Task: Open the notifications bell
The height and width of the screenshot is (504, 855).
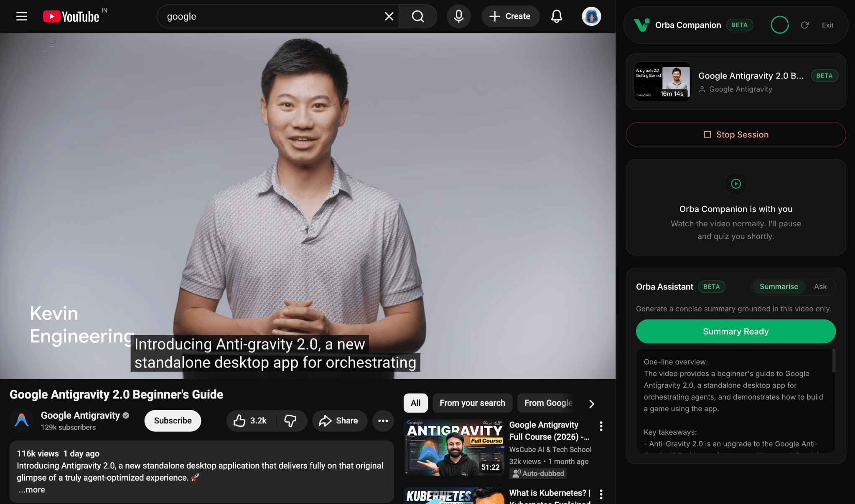Action: 557,16
